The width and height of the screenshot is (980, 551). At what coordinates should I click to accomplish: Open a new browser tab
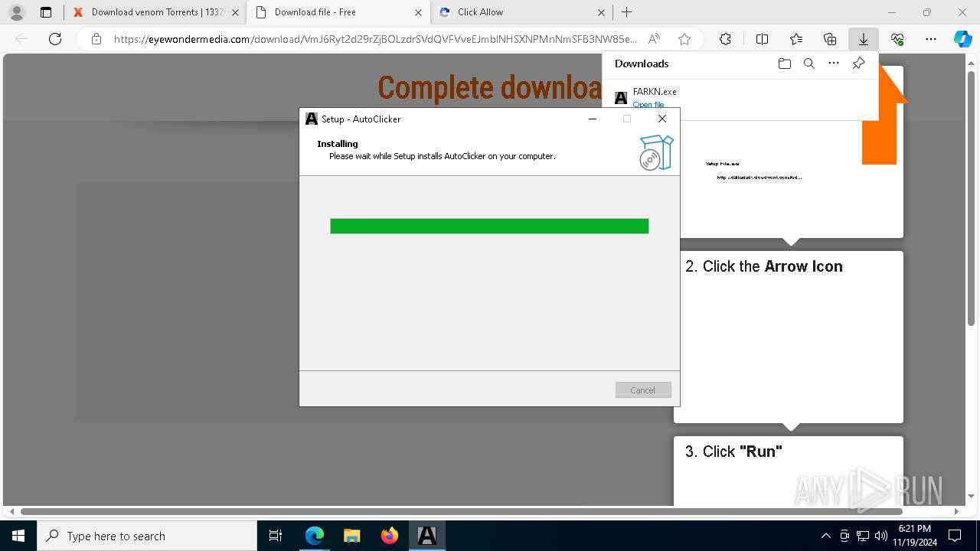(626, 12)
